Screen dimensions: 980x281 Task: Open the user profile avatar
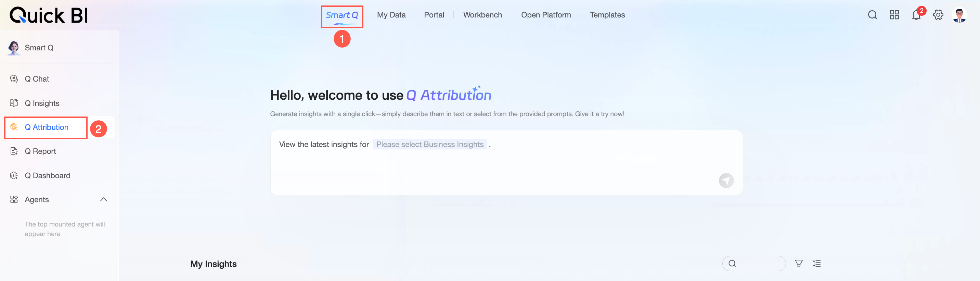tap(959, 15)
